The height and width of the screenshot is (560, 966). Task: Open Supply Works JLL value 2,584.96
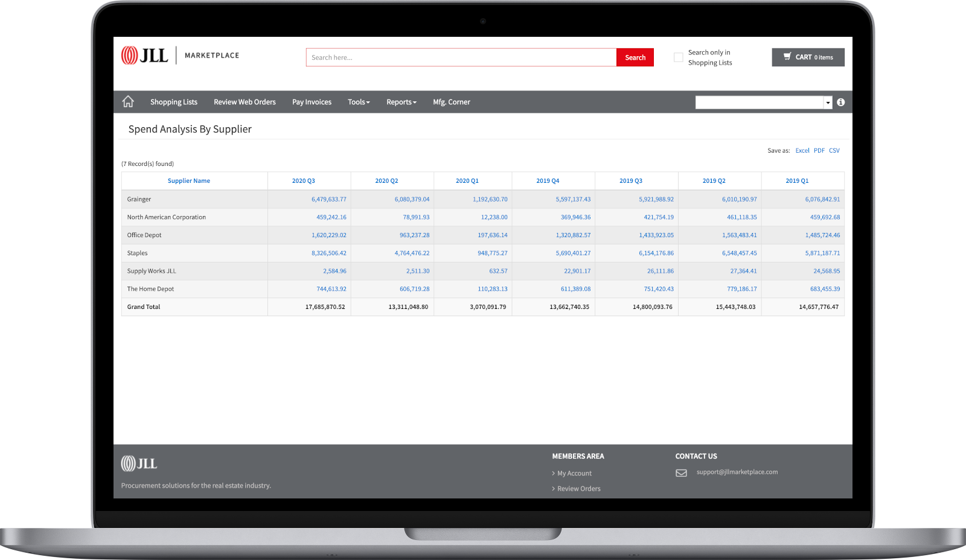(x=334, y=272)
